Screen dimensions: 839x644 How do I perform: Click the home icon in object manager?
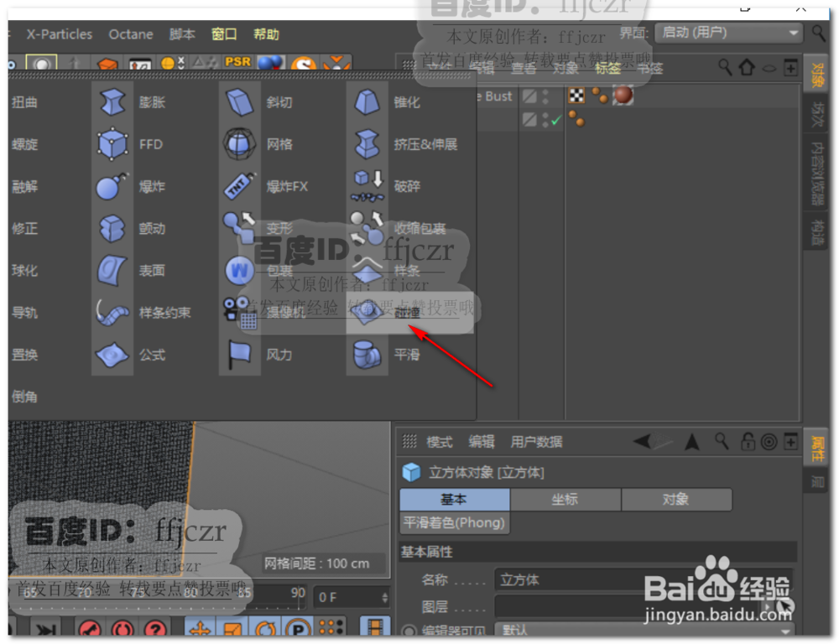[x=747, y=67]
